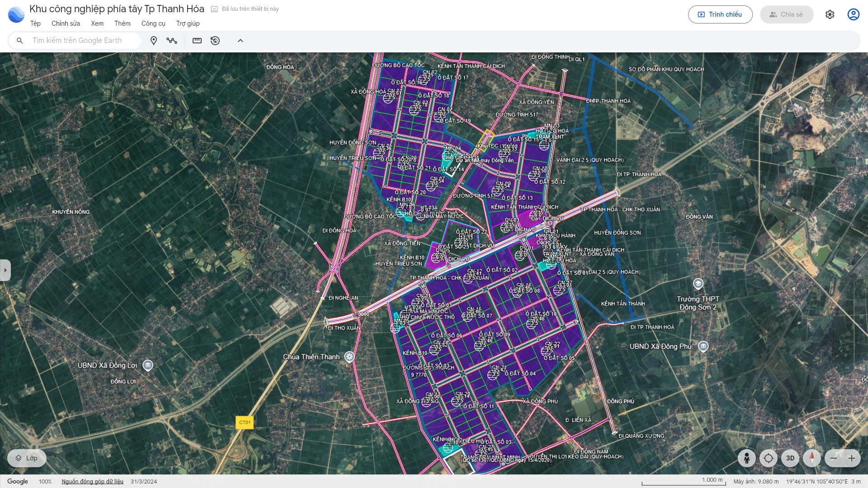
Task: Click the Google logo in status bar
Action: coord(18,482)
